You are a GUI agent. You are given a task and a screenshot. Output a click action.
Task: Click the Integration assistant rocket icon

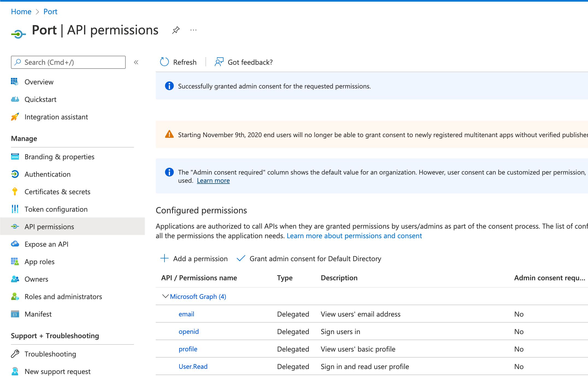pos(15,117)
